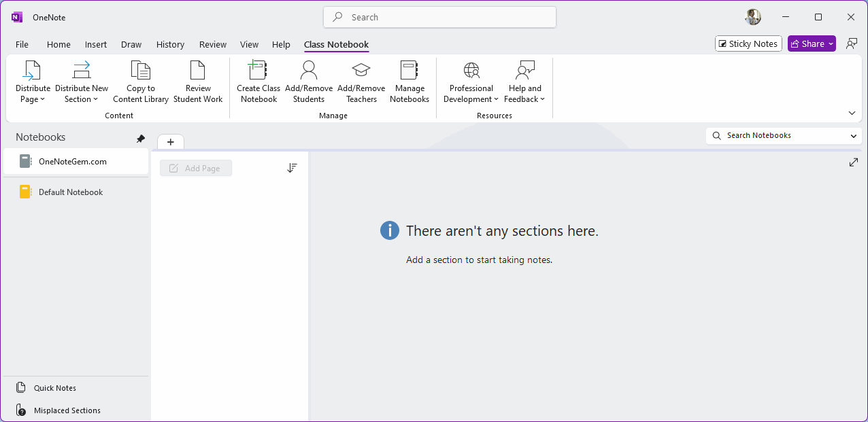Click Copy to Content Library
The image size is (868, 422).
[141, 82]
